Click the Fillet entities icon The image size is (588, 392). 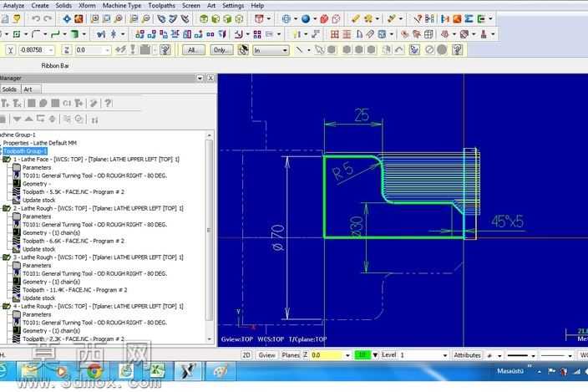tap(36, 34)
